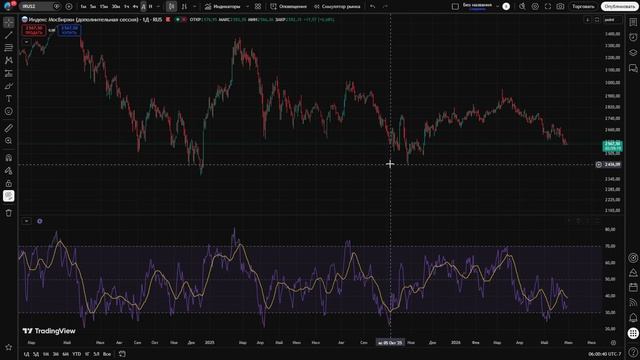This screenshot has height=360, width=640.
Task: Open the Индикаторы indicators dialog
Action: 222,7
